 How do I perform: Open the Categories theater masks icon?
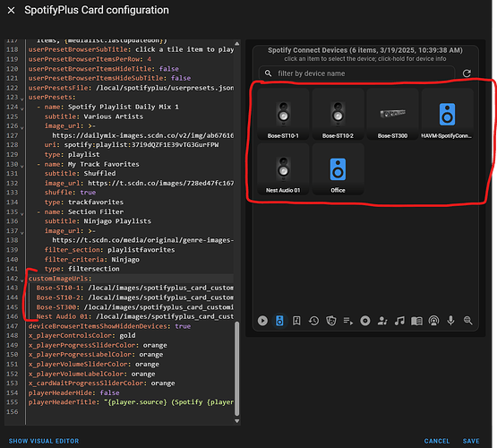[x=331, y=321]
